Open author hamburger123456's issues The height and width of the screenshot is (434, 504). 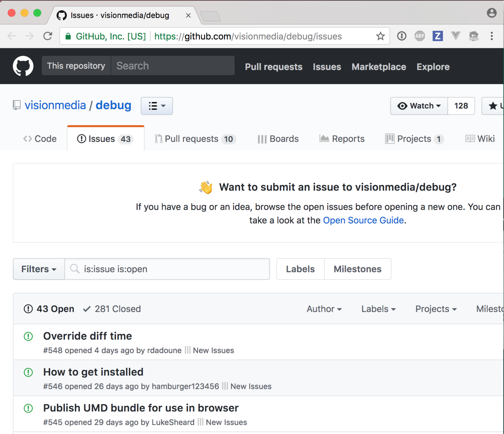pyautogui.click(x=185, y=386)
